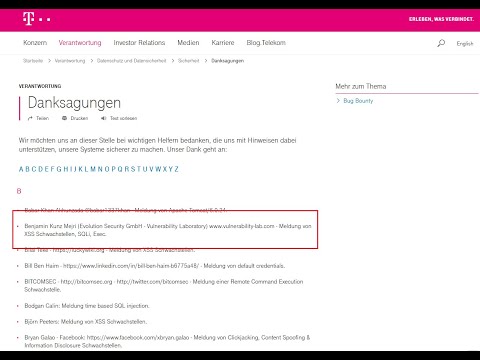
Task: Click the section heading B
Action: pyautogui.click(x=19, y=191)
